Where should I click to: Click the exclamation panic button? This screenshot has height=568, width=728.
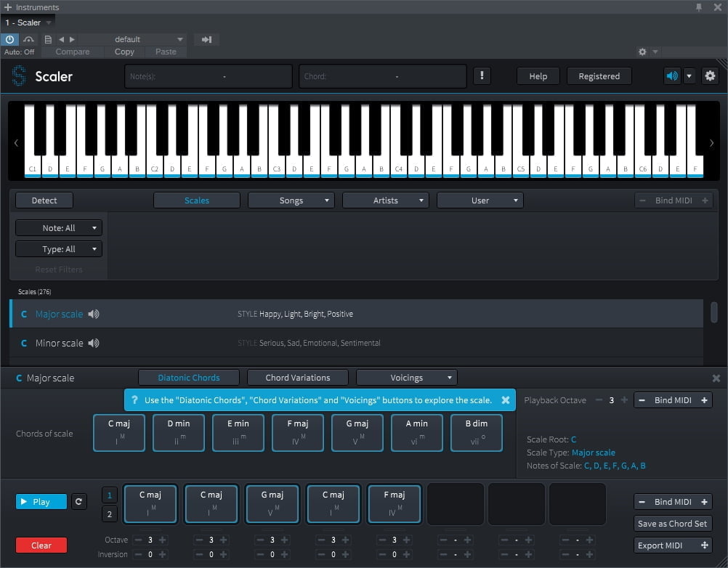pos(482,76)
